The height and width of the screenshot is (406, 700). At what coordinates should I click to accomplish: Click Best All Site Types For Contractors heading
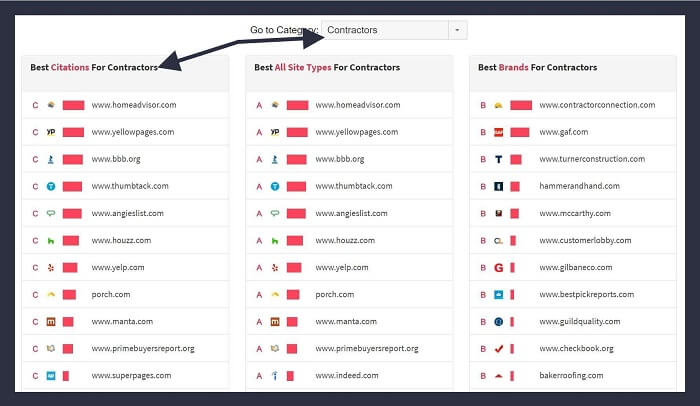(327, 67)
